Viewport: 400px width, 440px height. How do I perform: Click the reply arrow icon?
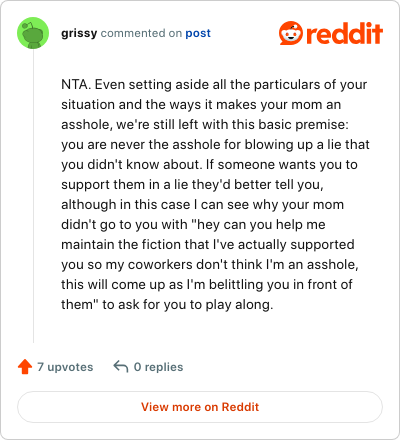pos(121,367)
